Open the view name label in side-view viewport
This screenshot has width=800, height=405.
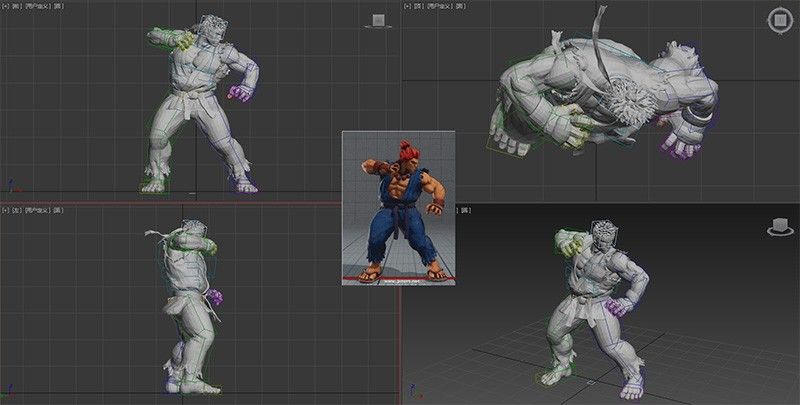pos(16,210)
